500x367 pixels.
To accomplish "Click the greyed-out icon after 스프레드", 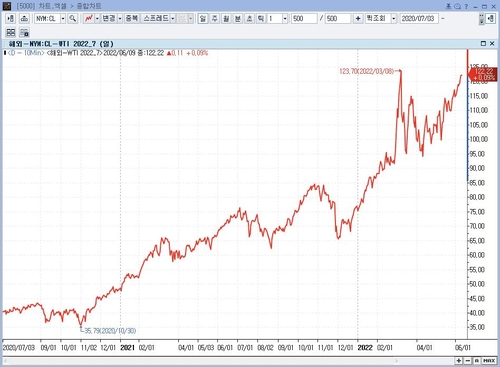I will coord(182,18).
